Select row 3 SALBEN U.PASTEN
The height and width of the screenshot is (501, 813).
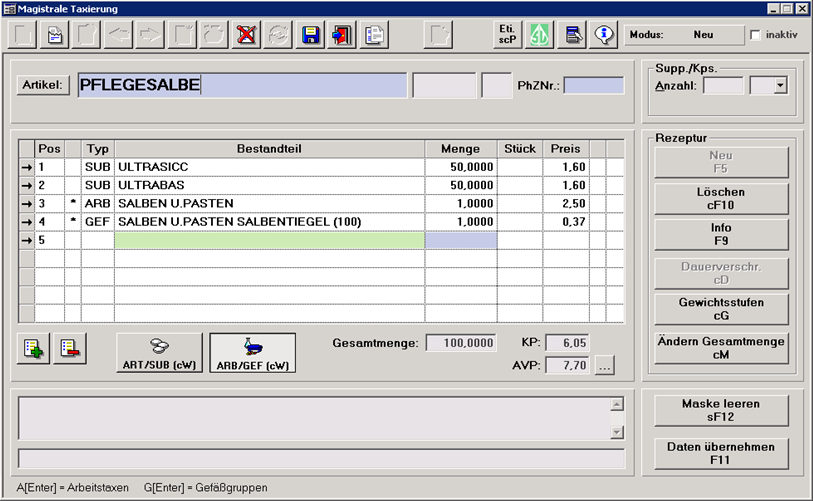[270, 204]
